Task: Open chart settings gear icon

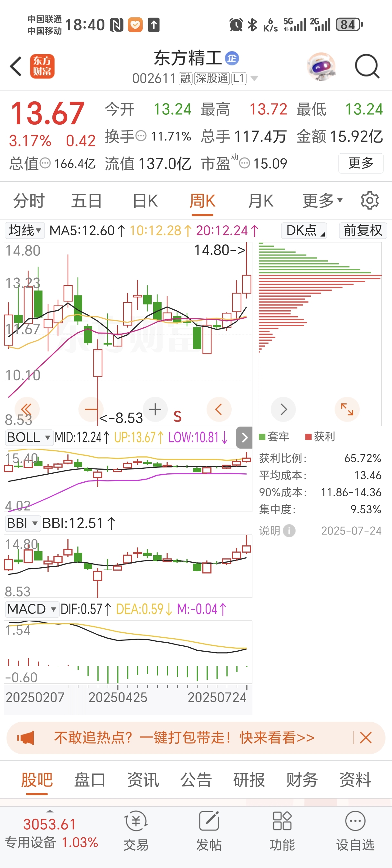Action: click(370, 201)
